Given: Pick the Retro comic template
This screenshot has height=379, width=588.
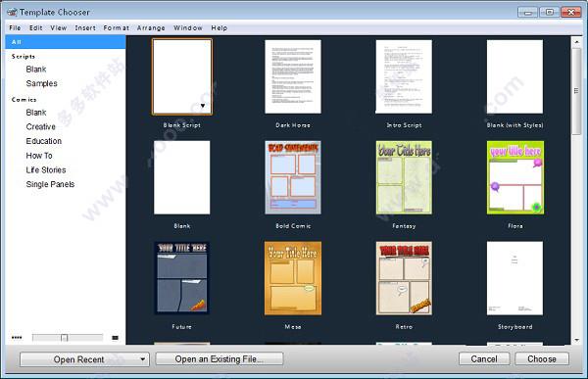Looking at the screenshot, I should [404, 278].
